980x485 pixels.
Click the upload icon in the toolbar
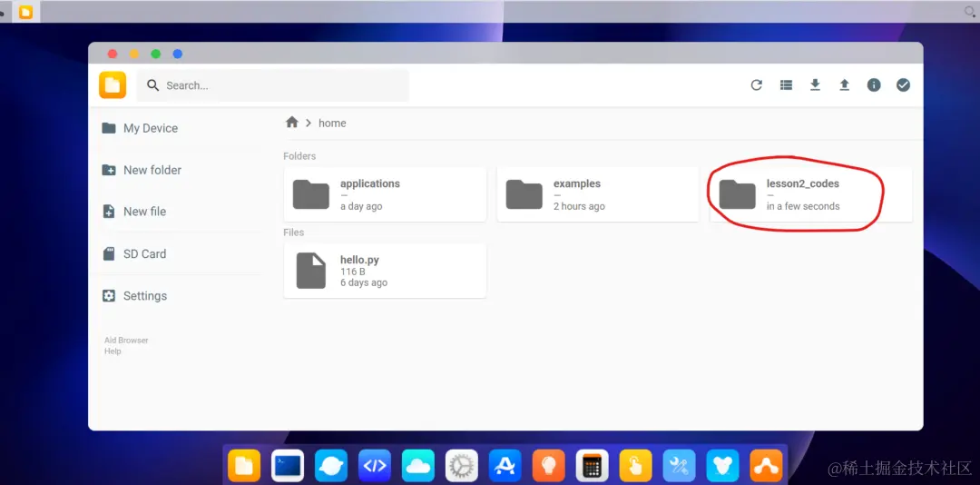845,85
